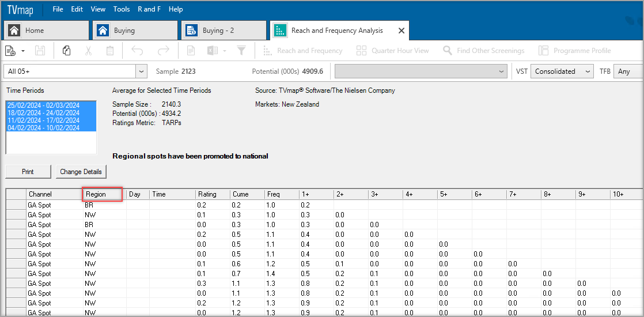The height and width of the screenshot is (317, 644).
Task: Open the TFB Any dropdown
Action: coord(628,71)
